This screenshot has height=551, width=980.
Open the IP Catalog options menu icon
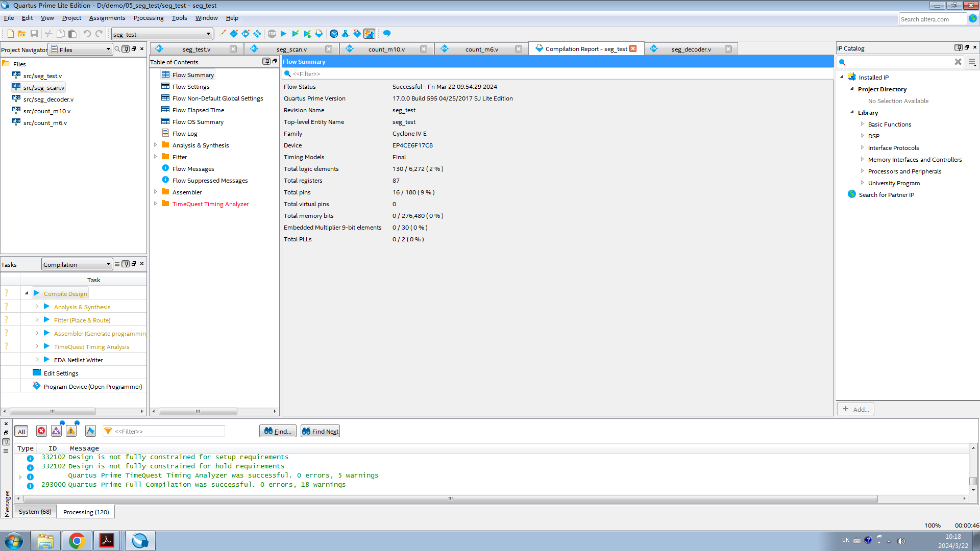(x=972, y=62)
